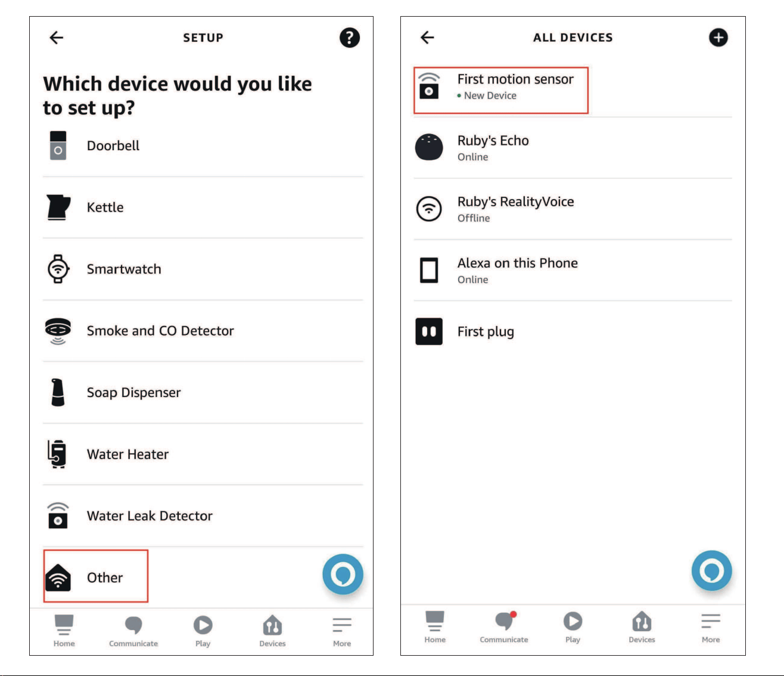The height and width of the screenshot is (676, 784).
Task: Choose Smoke and CO Detector option
Action: tap(203, 331)
